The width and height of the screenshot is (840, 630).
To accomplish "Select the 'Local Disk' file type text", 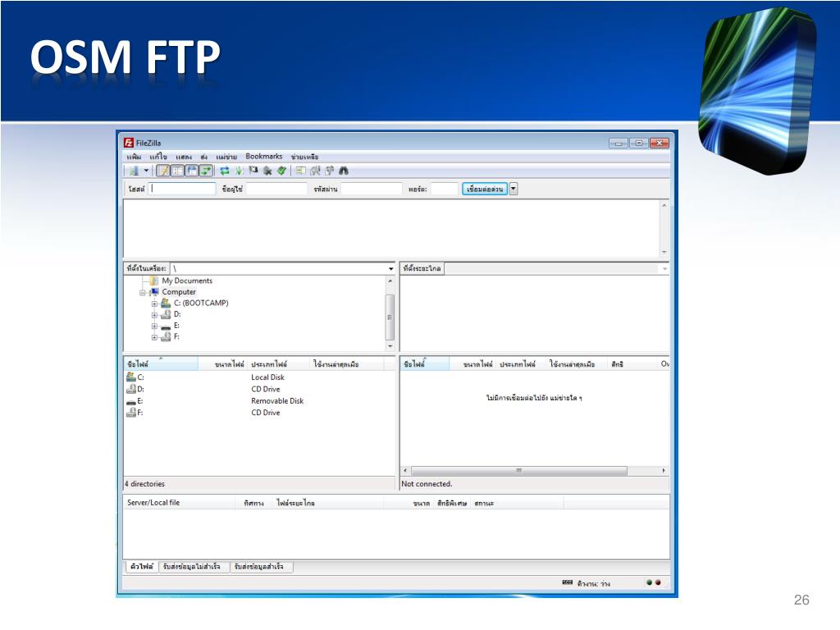I will click(267, 377).
